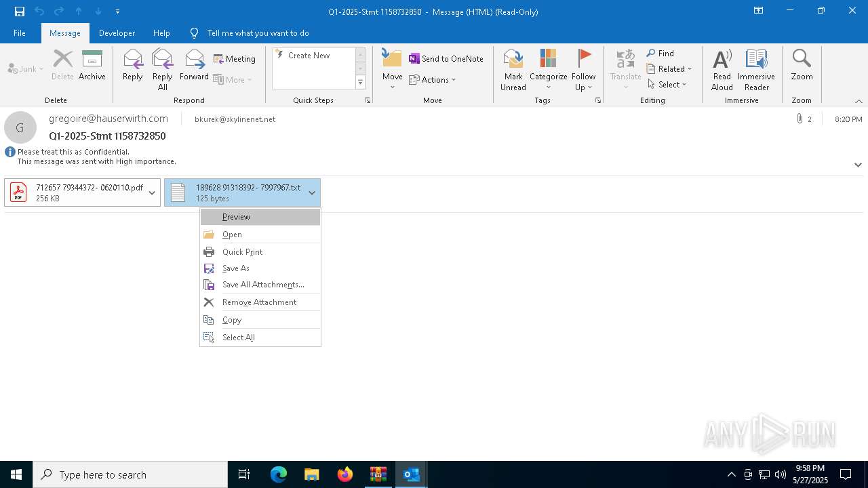Click Find in the Editing group
This screenshot has height=488, width=868.
(x=660, y=54)
